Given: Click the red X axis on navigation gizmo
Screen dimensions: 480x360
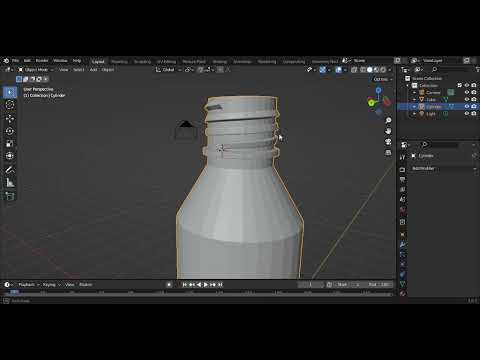Looking at the screenshot, I should click(x=386, y=101).
